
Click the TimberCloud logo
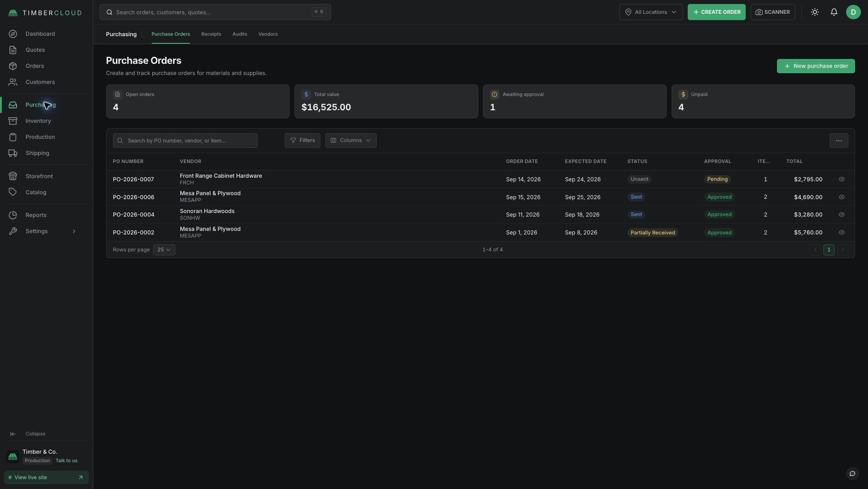click(x=45, y=13)
